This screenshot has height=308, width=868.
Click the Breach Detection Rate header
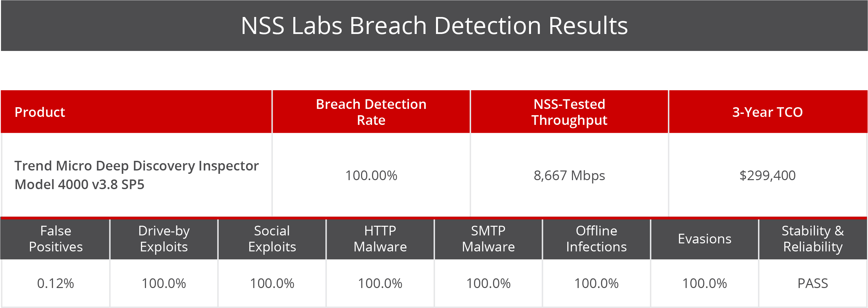pyautogui.click(x=371, y=112)
